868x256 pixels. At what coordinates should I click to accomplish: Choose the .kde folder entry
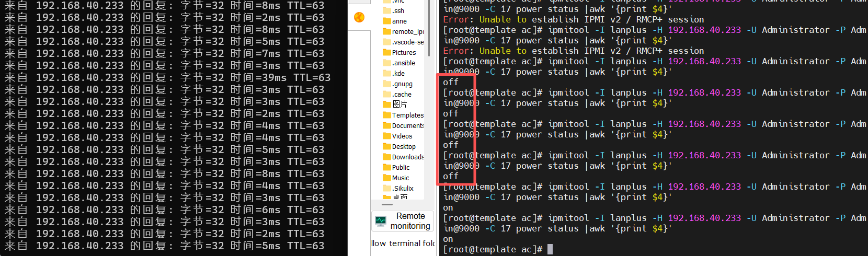pyautogui.click(x=399, y=73)
